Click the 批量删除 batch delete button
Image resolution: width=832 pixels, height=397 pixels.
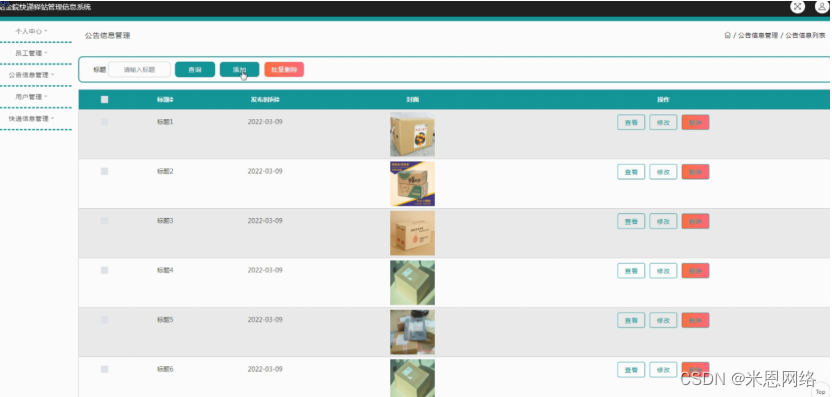point(284,70)
